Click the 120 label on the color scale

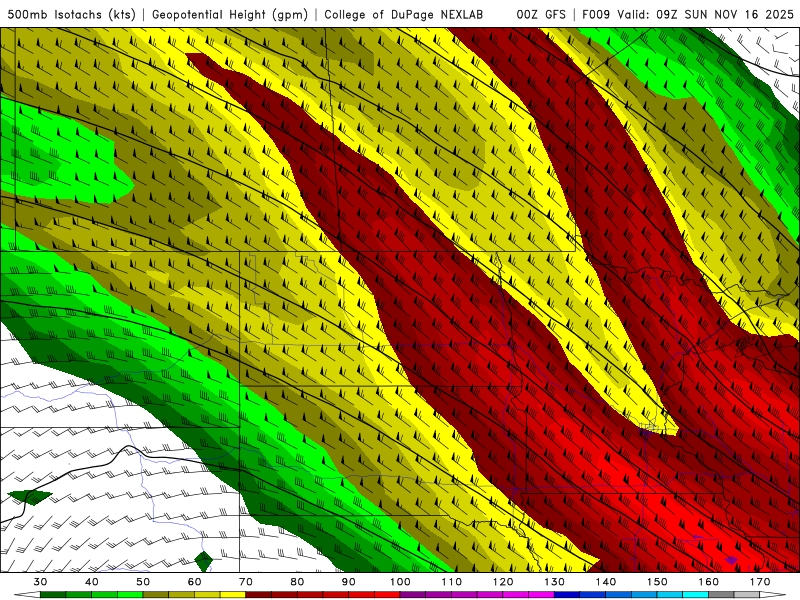click(x=503, y=582)
